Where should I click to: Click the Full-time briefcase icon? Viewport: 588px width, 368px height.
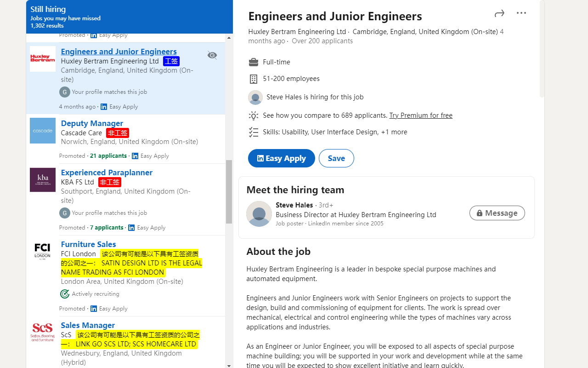tap(253, 62)
